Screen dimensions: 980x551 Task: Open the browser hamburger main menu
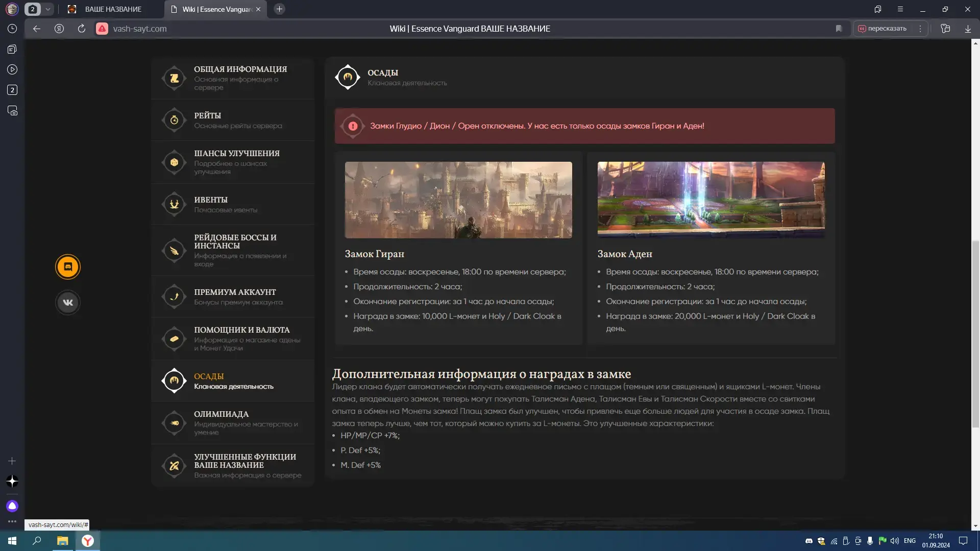[x=900, y=9]
